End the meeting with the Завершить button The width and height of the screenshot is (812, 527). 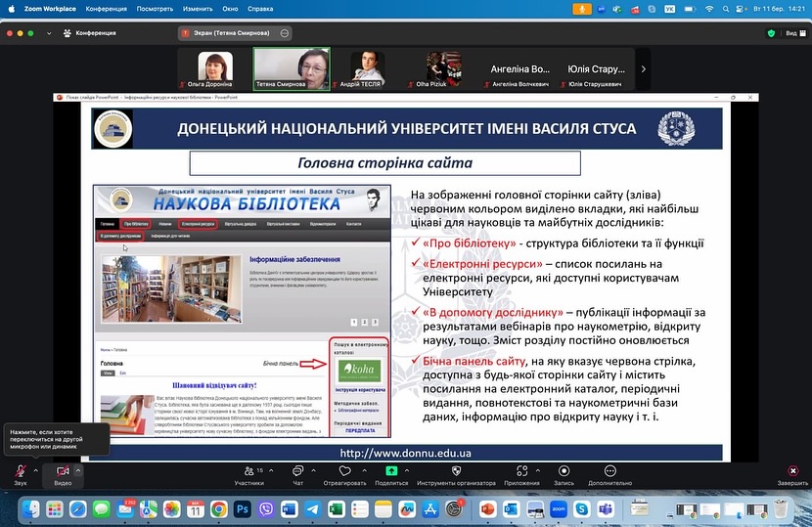(792, 474)
